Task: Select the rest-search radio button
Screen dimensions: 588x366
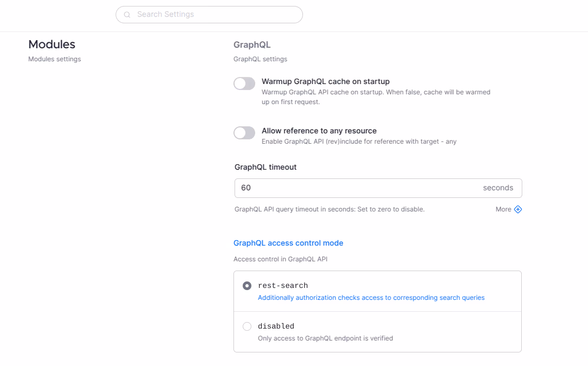Action: 247,286
